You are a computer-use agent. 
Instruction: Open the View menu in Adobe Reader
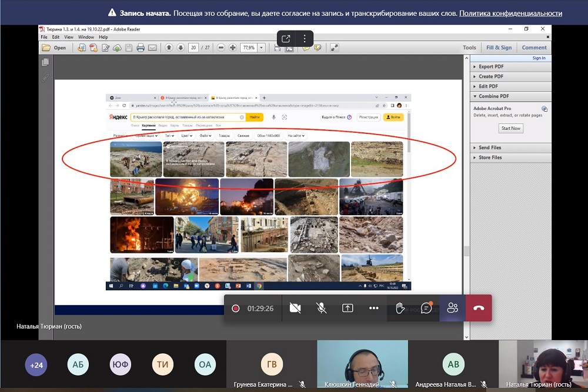[69, 37]
